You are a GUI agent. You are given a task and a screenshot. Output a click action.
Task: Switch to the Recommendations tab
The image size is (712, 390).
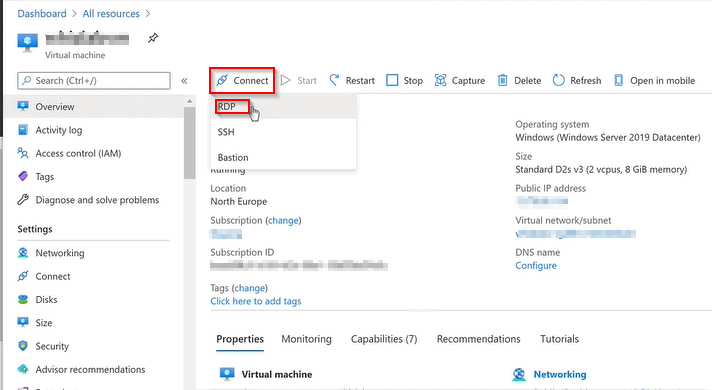[479, 339]
